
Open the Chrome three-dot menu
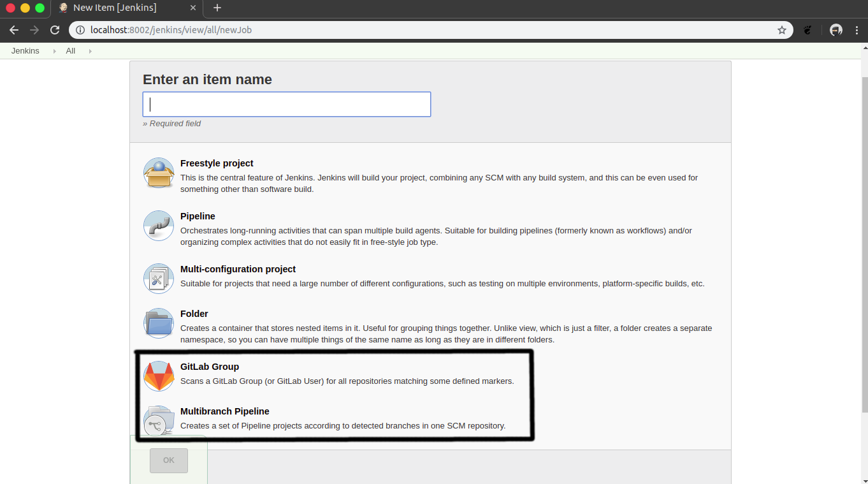tap(857, 30)
